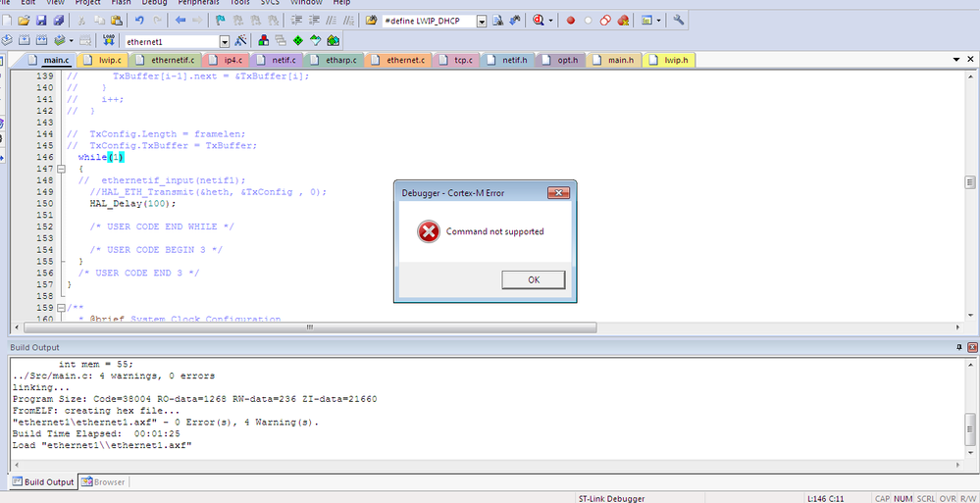Open the Manage Project Items icon
Viewport: 980px width, 503px height.
(x=263, y=40)
